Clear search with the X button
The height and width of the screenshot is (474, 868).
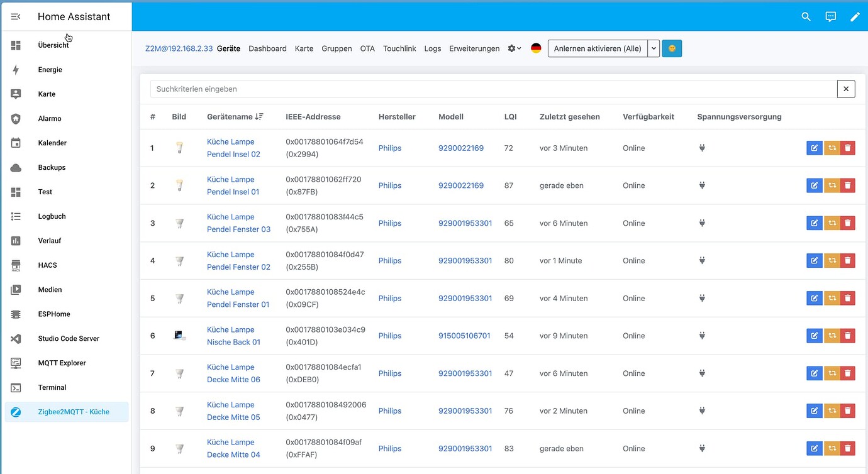[x=846, y=89]
